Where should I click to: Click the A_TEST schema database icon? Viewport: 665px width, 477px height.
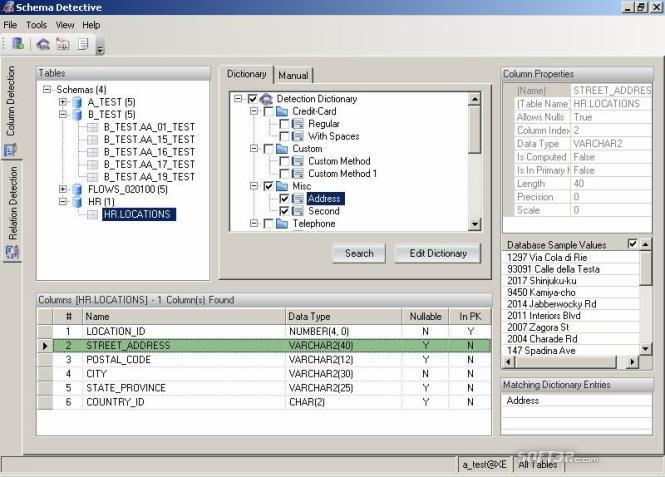coord(77,102)
